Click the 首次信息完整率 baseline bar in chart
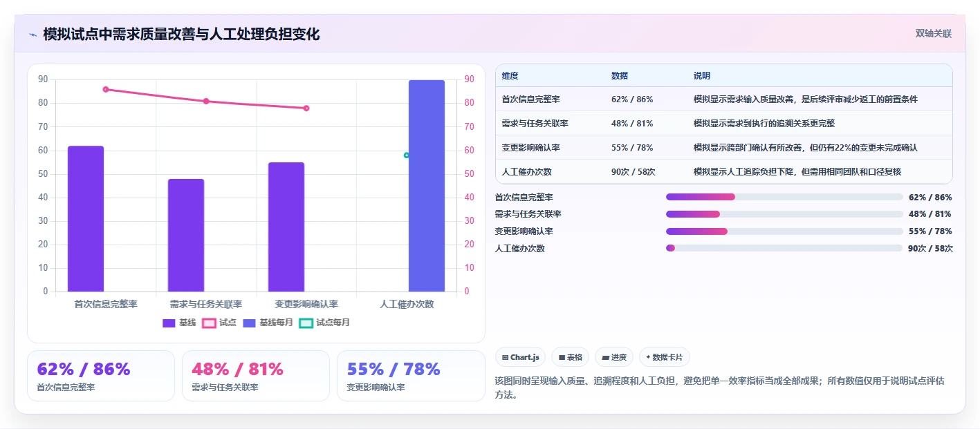The height and width of the screenshot is (429, 980). 86,219
